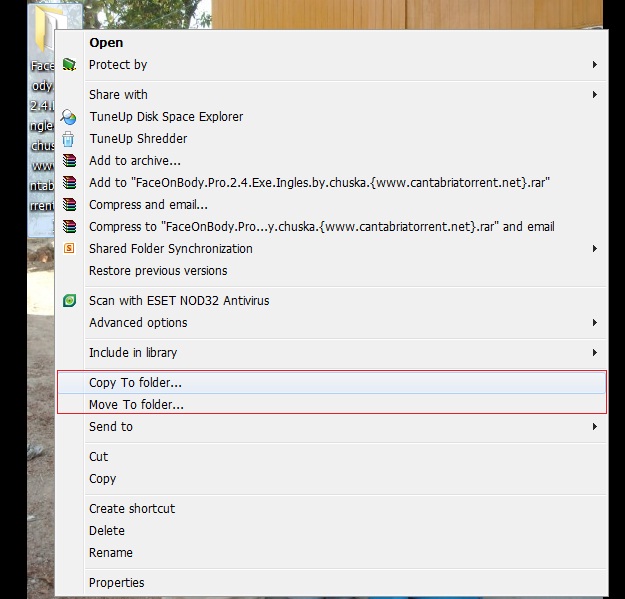The width and height of the screenshot is (625, 599).
Task: Launch TuneUp Disk Space Explorer
Action: (332, 117)
